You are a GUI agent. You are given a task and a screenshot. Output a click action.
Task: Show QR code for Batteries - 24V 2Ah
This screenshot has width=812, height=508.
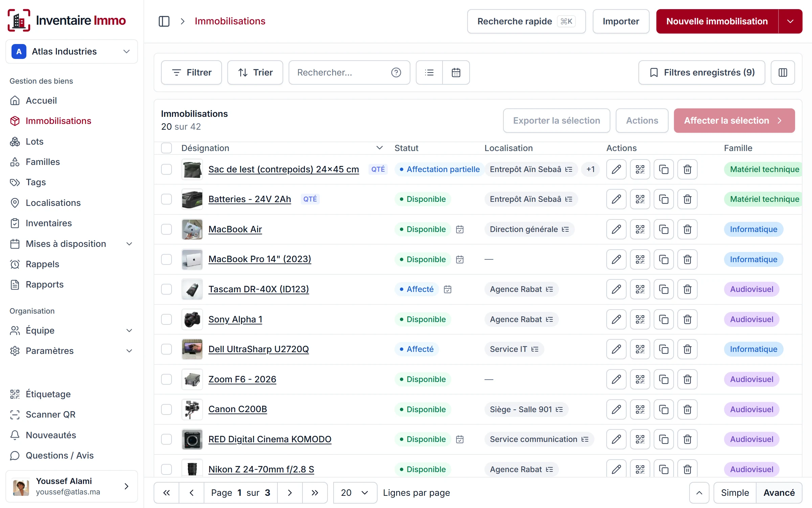tap(640, 199)
